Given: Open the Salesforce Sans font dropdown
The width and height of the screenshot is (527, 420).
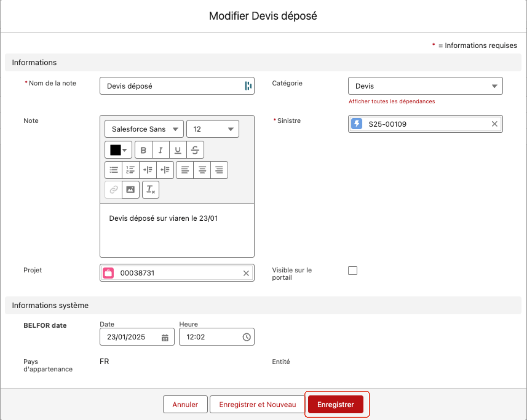Looking at the screenshot, I should pyautogui.click(x=144, y=129).
